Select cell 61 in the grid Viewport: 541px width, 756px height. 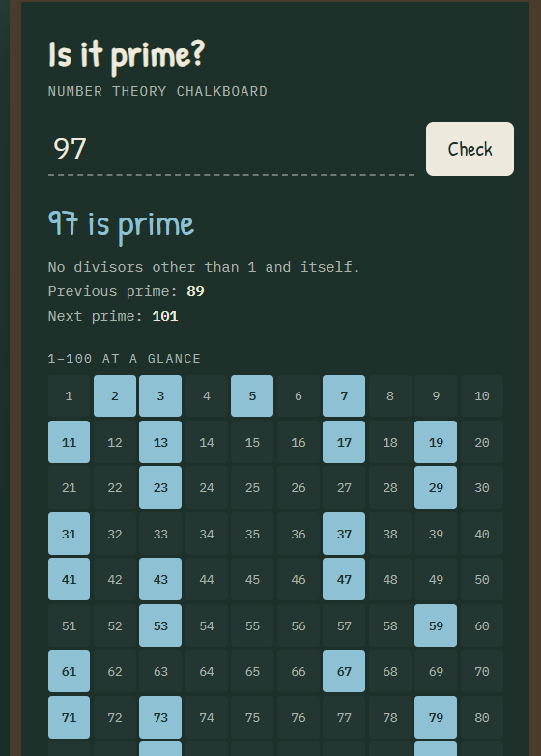(69, 671)
